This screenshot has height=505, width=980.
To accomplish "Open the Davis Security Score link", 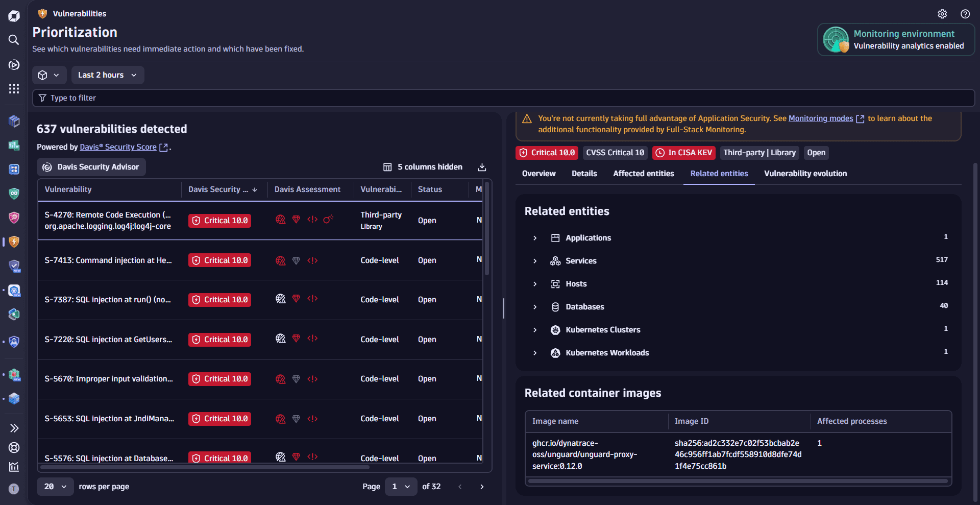I will [118, 147].
